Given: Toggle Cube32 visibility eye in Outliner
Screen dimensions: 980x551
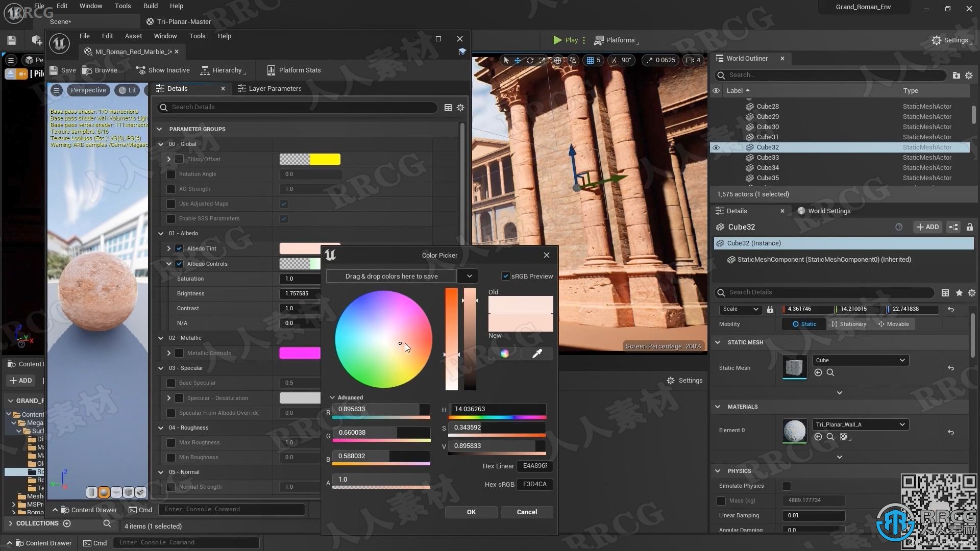Looking at the screenshot, I should pyautogui.click(x=716, y=148).
